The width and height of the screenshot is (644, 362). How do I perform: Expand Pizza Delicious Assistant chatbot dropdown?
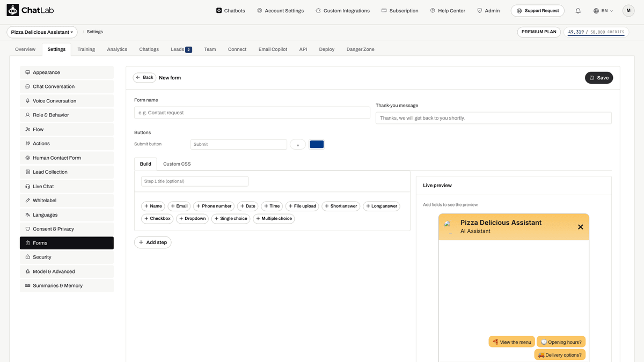click(42, 32)
